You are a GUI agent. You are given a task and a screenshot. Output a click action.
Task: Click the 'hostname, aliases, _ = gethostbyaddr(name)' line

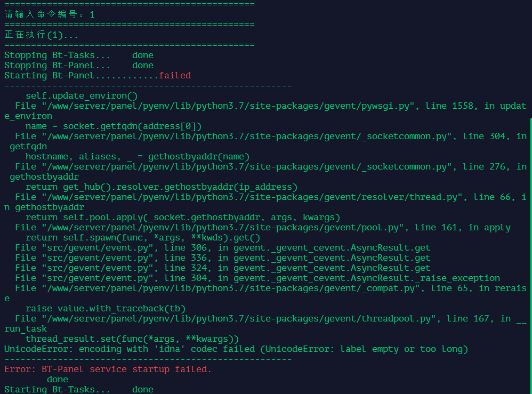tap(138, 156)
